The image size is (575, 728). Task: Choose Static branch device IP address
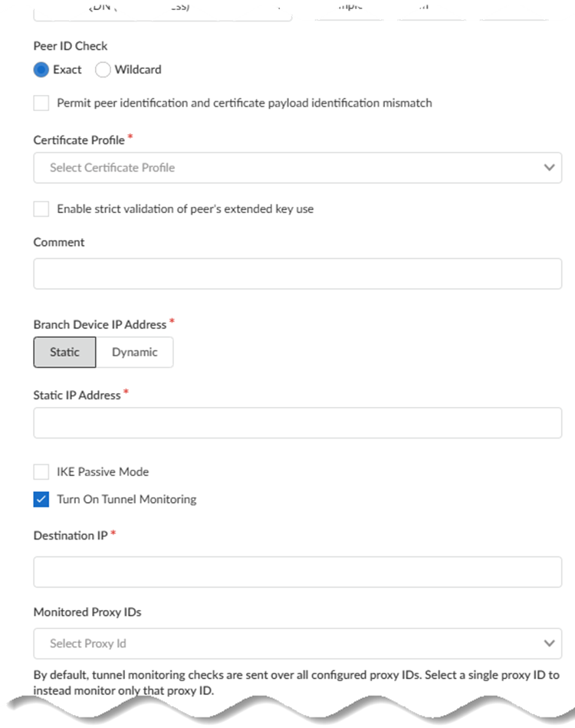(x=65, y=353)
